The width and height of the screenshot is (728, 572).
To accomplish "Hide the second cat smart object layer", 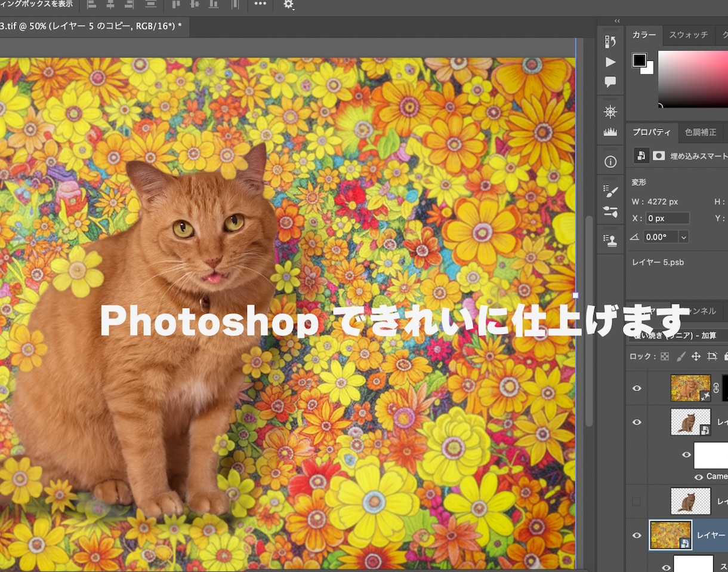I will pos(637,422).
